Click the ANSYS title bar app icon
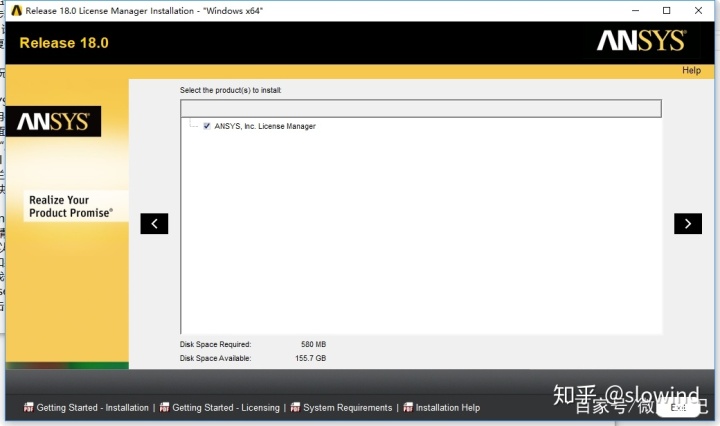720x426 pixels. click(17, 11)
